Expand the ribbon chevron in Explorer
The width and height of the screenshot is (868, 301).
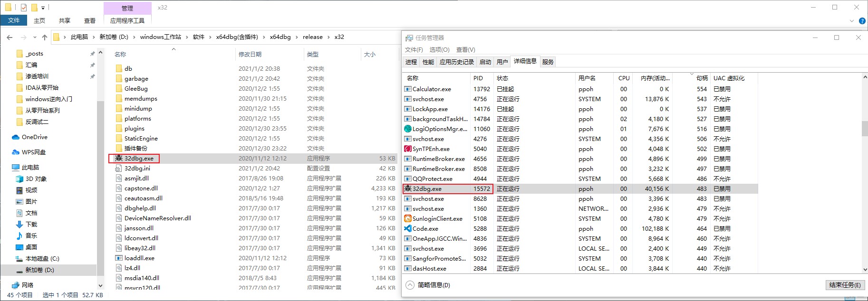point(851,21)
